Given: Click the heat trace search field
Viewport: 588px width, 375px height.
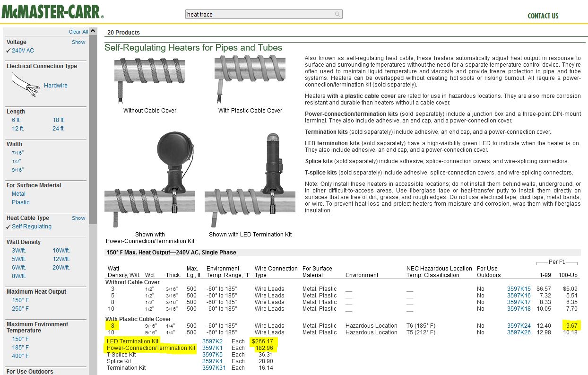Looking at the screenshot, I should (259, 14).
